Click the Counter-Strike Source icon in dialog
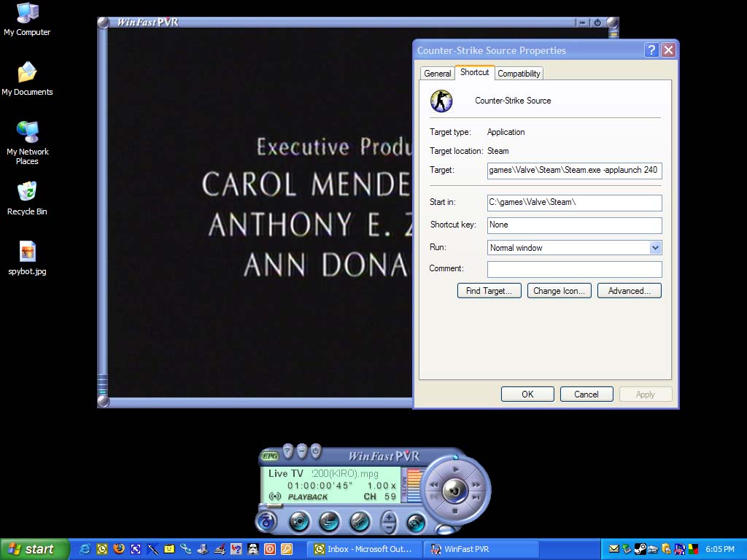 coord(441,101)
